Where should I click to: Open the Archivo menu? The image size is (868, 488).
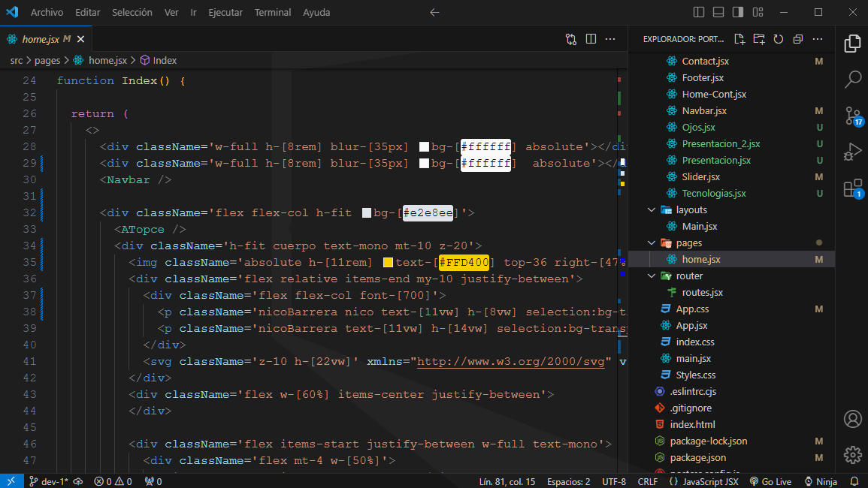(47, 12)
